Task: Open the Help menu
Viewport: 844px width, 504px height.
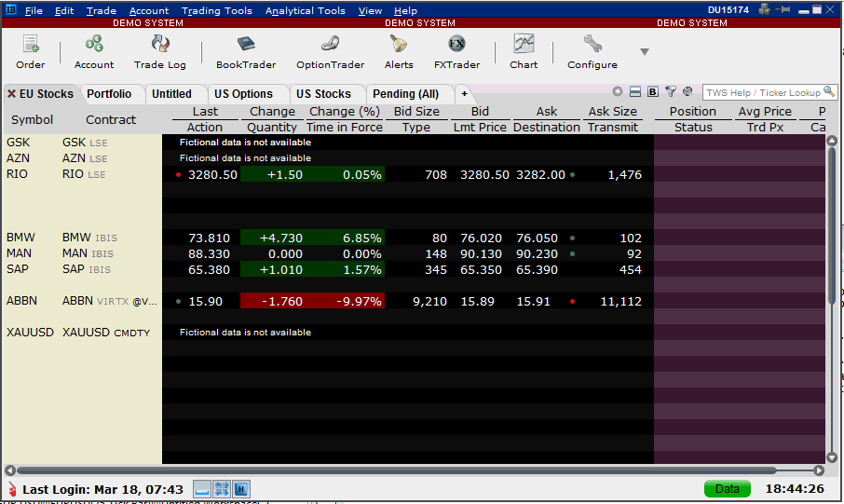Action: (405, 10)
